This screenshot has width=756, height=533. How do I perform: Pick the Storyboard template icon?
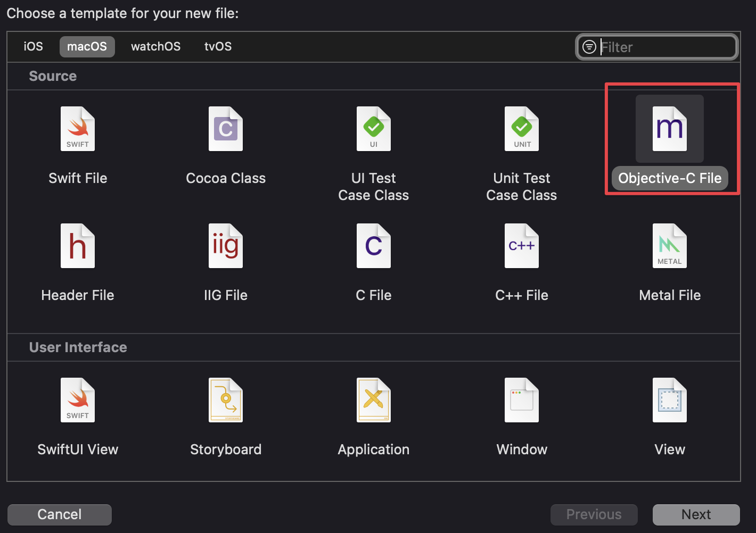(226, 400)
